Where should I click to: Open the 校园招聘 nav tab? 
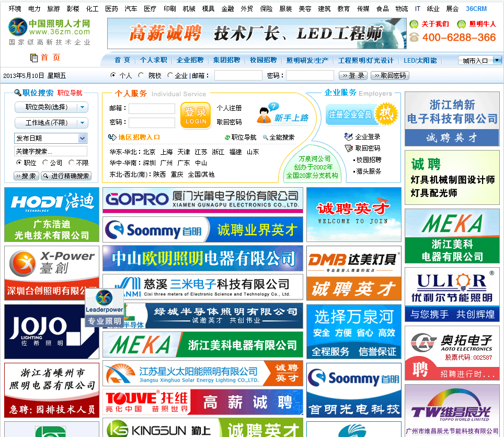click(264, 60)
